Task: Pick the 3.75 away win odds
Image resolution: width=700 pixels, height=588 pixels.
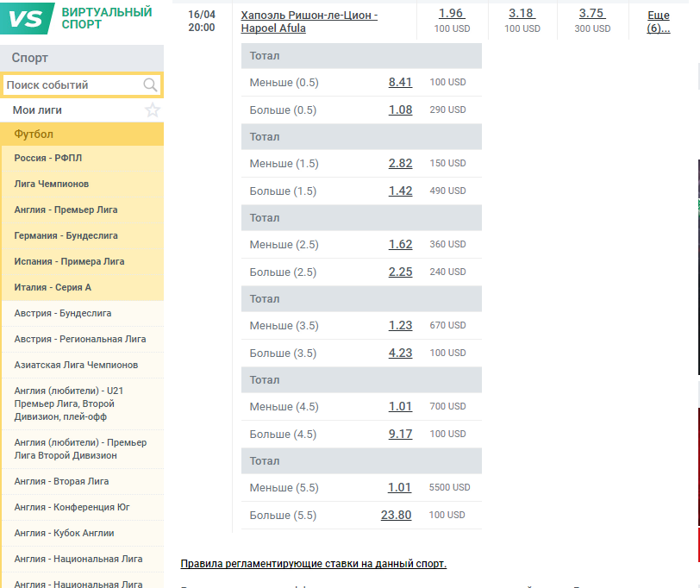Action: (x=591, y=13)
